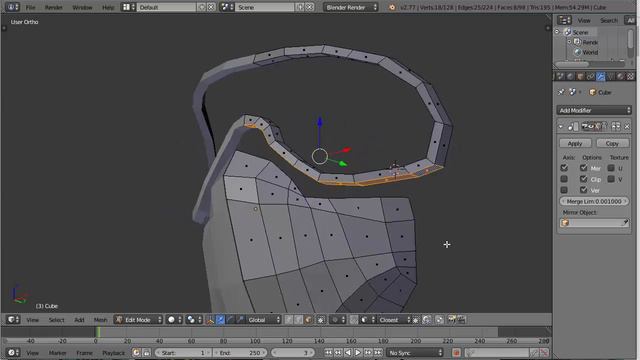Toggle the X axis checkbox
Image resolution: width=640 pixels, height=360 pixels.
point(564,168)
